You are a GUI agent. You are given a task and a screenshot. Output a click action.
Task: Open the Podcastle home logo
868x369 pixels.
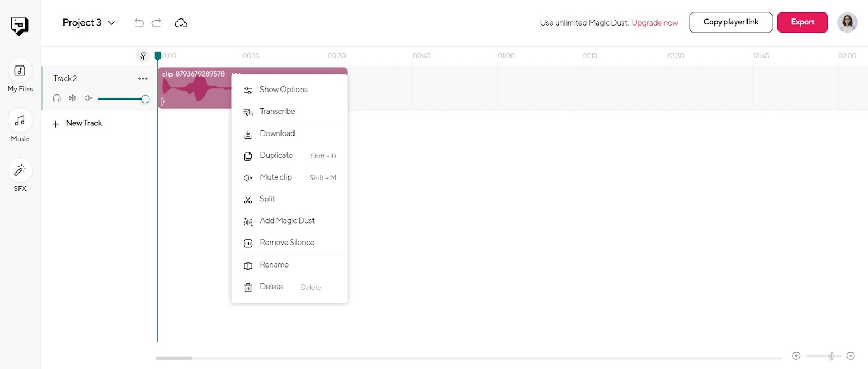pyautogui.click(x=20, y=26)
